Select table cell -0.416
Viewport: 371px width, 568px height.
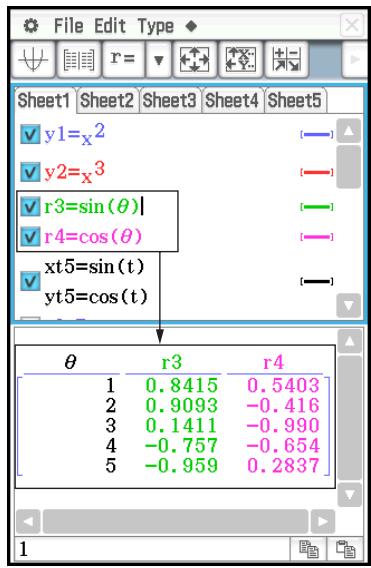pyautogui.click(x=283, y=405)
